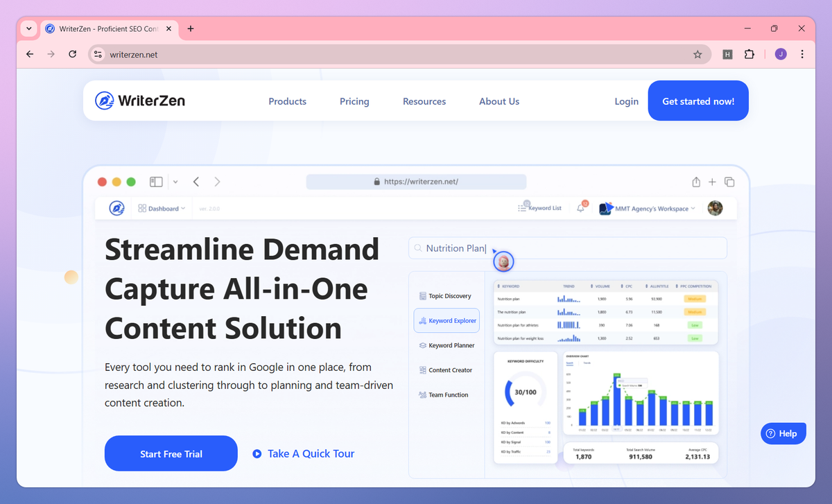This screenshot has height=504, width=832.
Task: Click the H extension icon
Action: (x=727, y=54)
